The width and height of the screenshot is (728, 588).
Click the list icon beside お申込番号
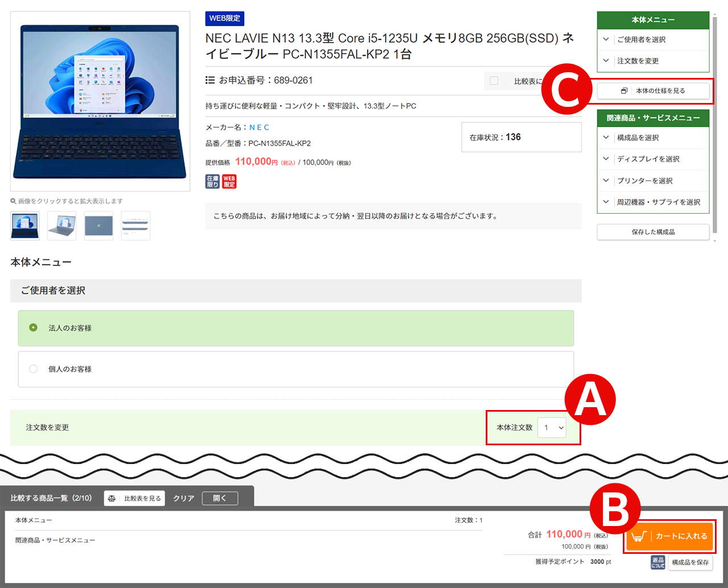[x=210, y=80]
